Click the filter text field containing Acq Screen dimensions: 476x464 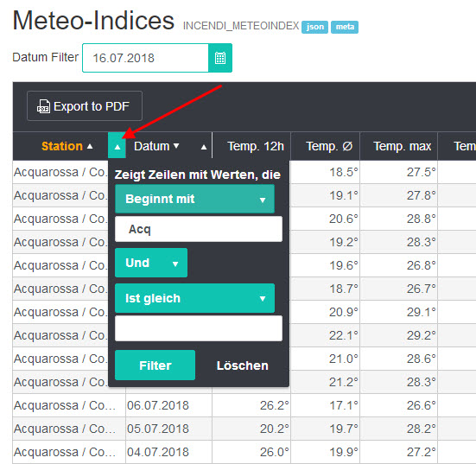coord(199,229)
